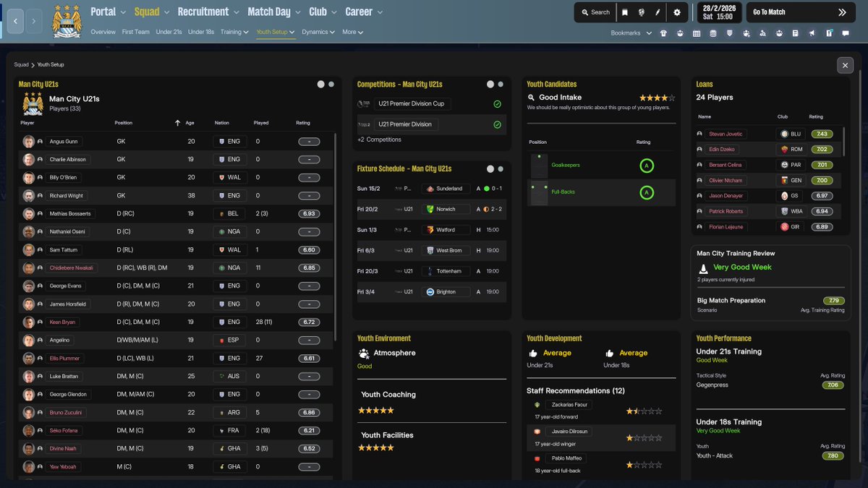868x488 pixels.
Task: Open the First Team tab
Action: click(x=136, y=32)
